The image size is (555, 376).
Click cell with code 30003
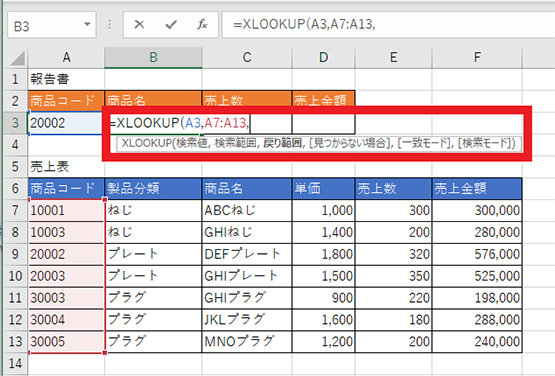[66, 298]
